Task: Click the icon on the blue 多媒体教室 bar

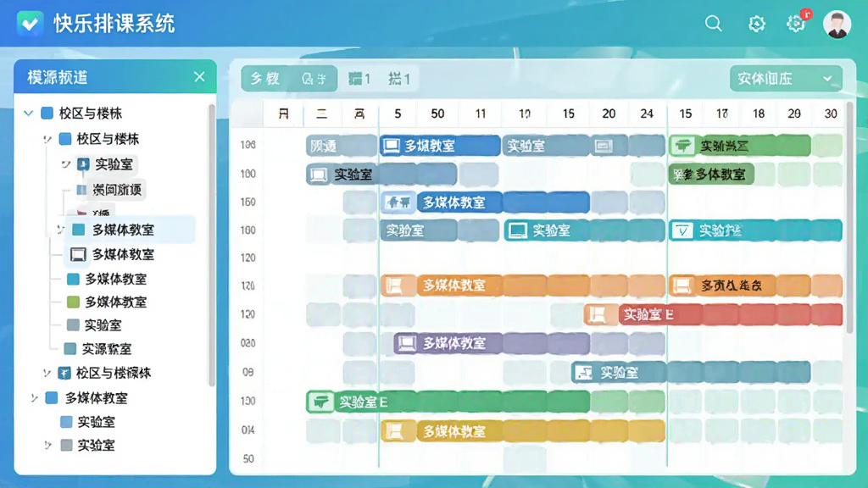Action: point(399,202)
